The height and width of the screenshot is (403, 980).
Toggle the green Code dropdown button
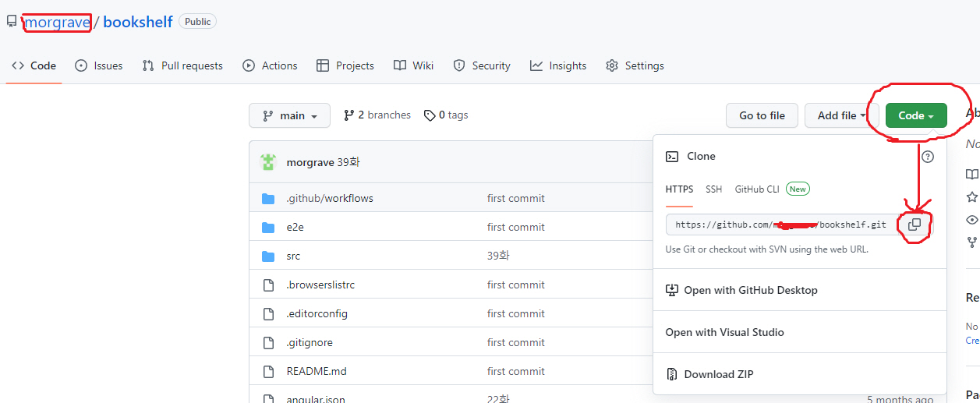tap(916, 115)
